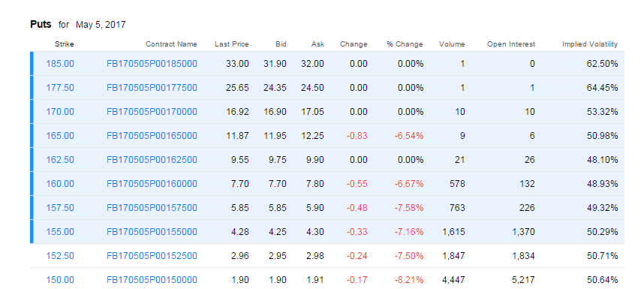The width and height of the screenshot is (644, 289).
Task: Select the May 5, 2017 expiration date
Action: [x=101, y=25]
